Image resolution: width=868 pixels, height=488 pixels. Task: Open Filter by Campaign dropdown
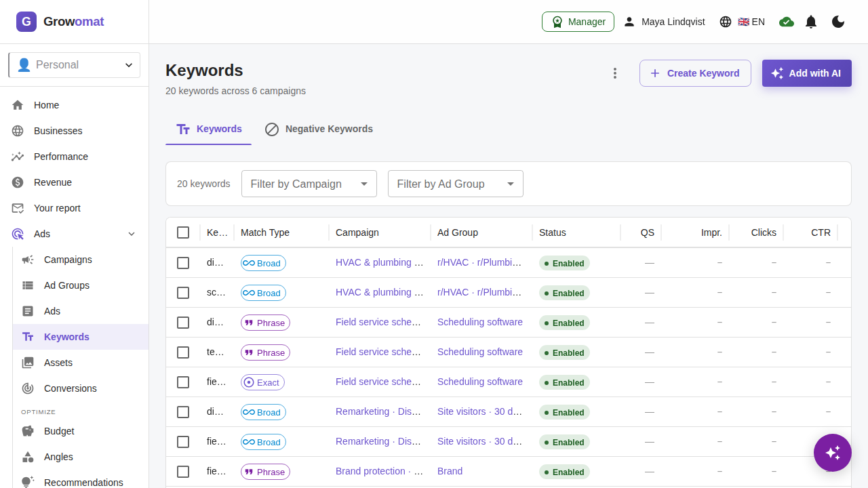tap(309, 184)
